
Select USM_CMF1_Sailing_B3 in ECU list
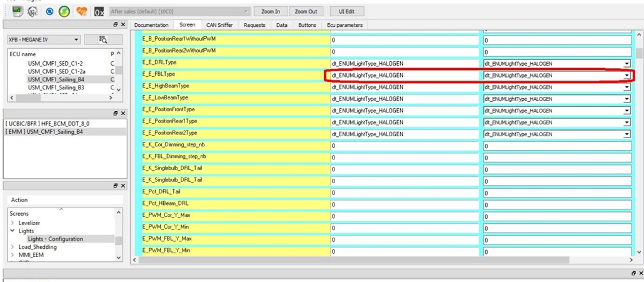[56, 87]
